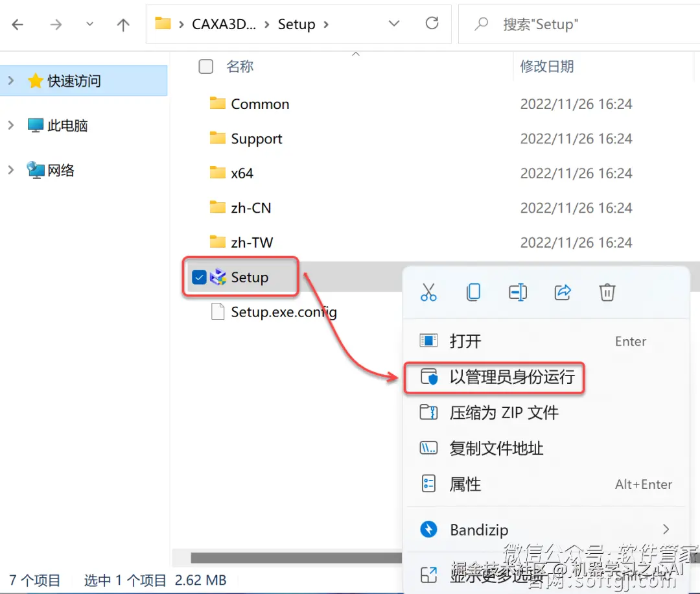700x594 pixels.
Task: Click the horizontal scrollbar in file list
Action: (x=296, y=558)
